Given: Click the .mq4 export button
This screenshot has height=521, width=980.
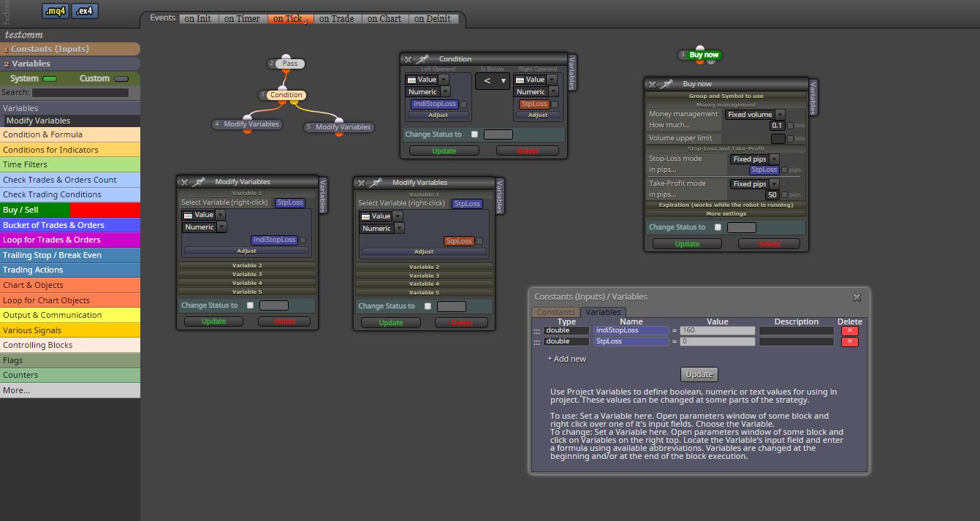Looking at the screenshot, I should point(56,11).
